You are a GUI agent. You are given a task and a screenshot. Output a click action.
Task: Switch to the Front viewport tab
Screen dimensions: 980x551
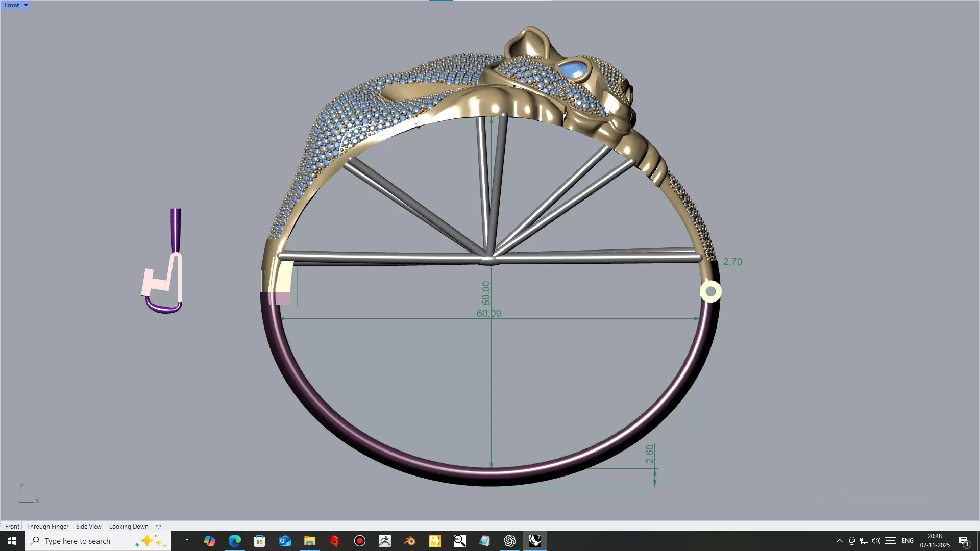tap(12, 526)
